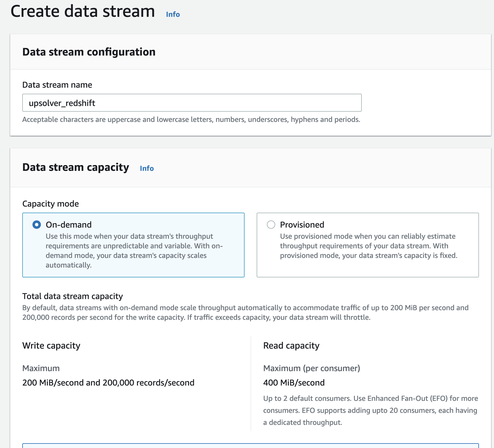494x448 pixels.
Task: Click the Data stream capacity section heading
Action: 76,167
